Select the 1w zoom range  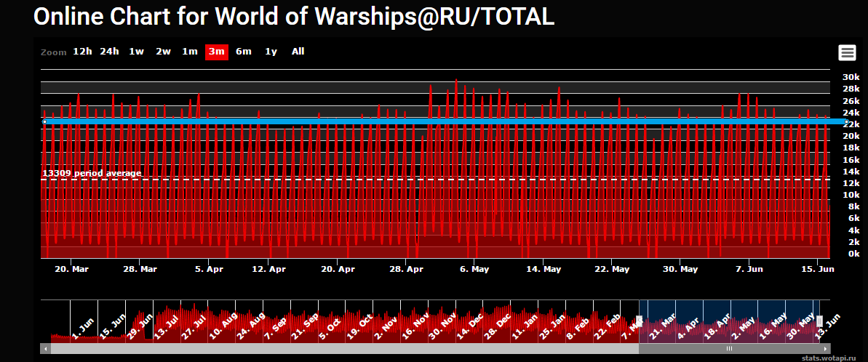click(x=136, y=52)
